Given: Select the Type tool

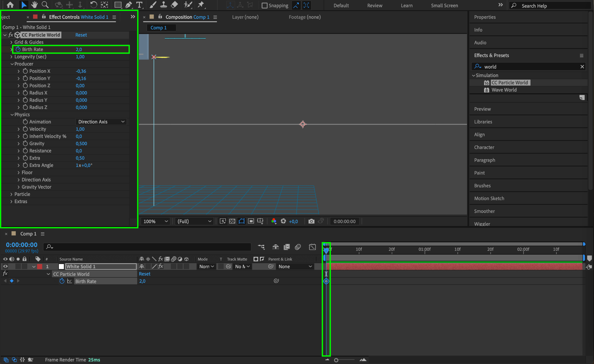Looking at the screenshot, I should coord(139,5).
